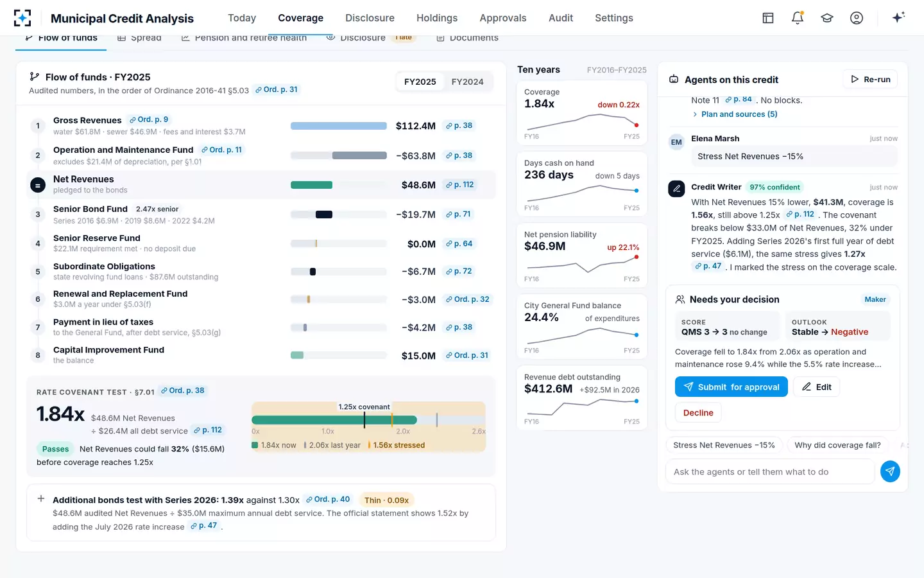Switch to the Audit tab

(x=561, y=18)
